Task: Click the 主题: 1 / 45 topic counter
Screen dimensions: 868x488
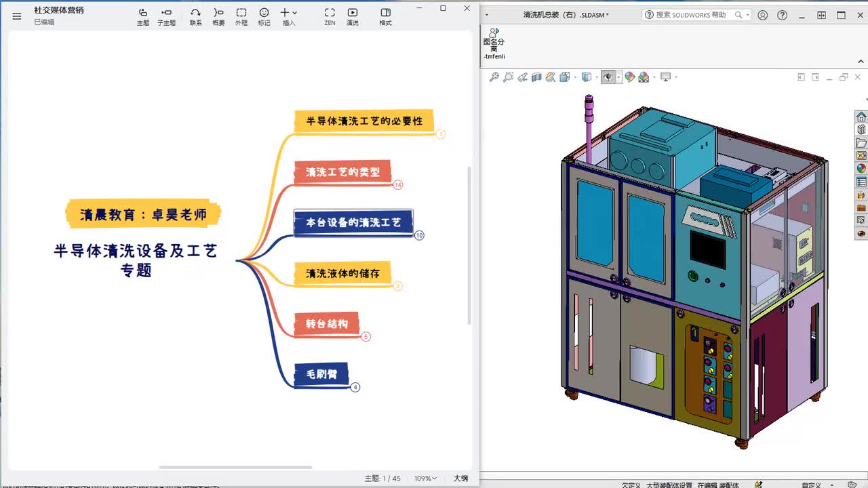Action: click(382, 479)
